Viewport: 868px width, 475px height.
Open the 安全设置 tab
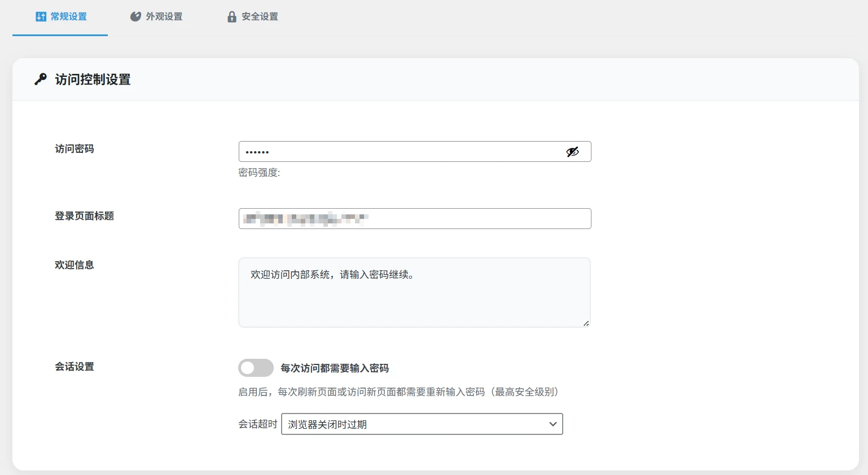pyautogui.click(x=252, y=16)
